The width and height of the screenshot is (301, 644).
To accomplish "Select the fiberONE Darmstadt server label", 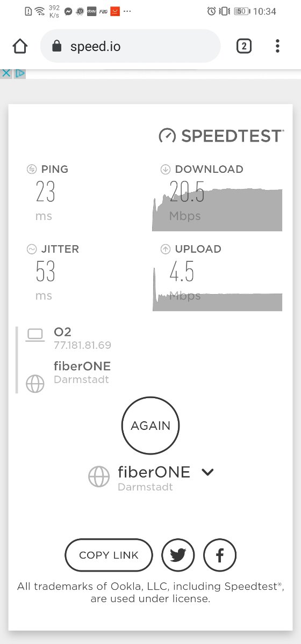I will (x=154, y=478).
